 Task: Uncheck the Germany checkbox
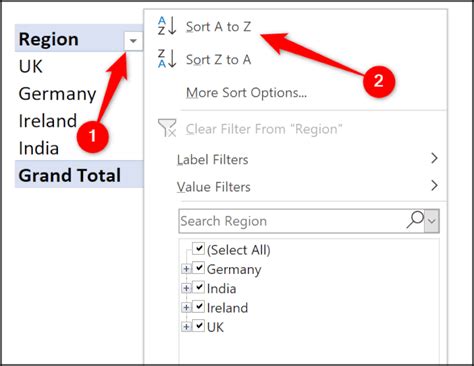[199, 268]
